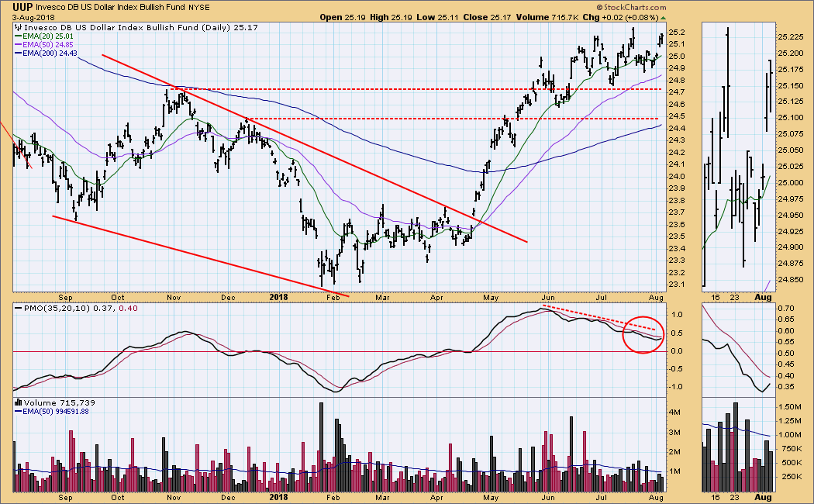
Task: Click the EMA(20) 25.01 legend text
Action: click(48, 36)
